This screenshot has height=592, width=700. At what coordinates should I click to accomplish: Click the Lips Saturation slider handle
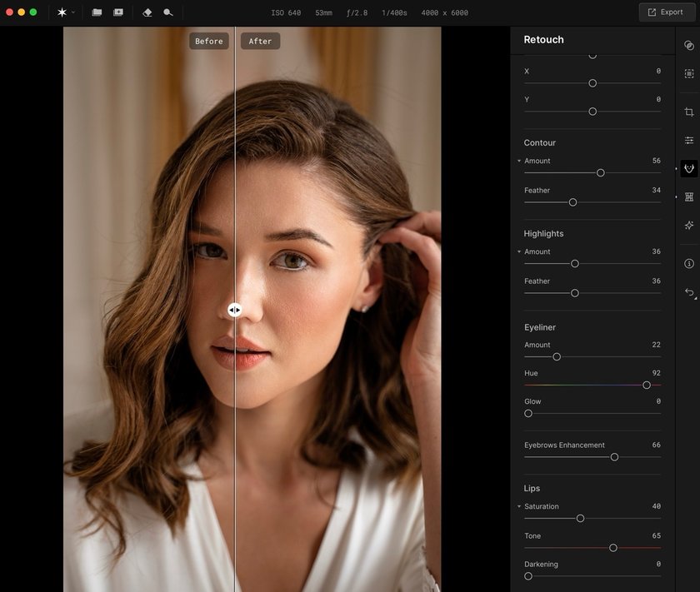tap(580, 519)
